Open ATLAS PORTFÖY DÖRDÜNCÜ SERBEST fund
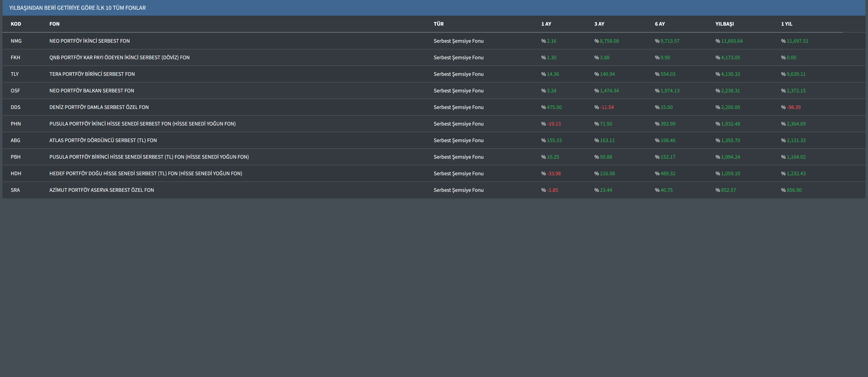Screen dimensions: 868x377 (103, 140)
